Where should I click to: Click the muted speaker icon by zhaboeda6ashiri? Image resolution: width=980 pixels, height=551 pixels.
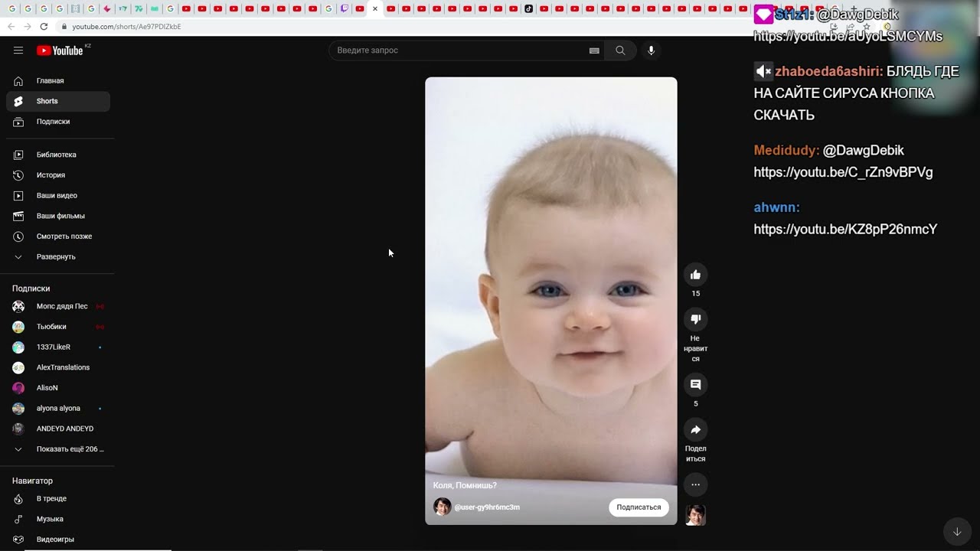[763, 71]
